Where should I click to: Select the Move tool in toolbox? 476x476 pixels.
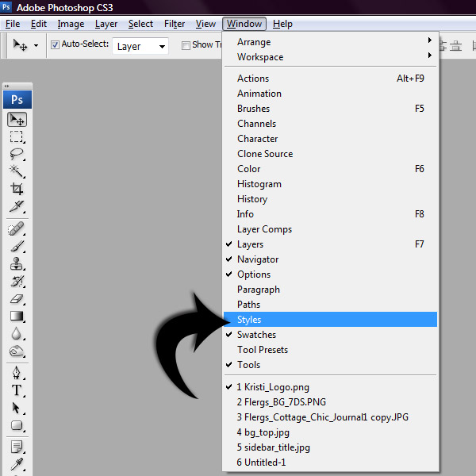pos(17,119)
